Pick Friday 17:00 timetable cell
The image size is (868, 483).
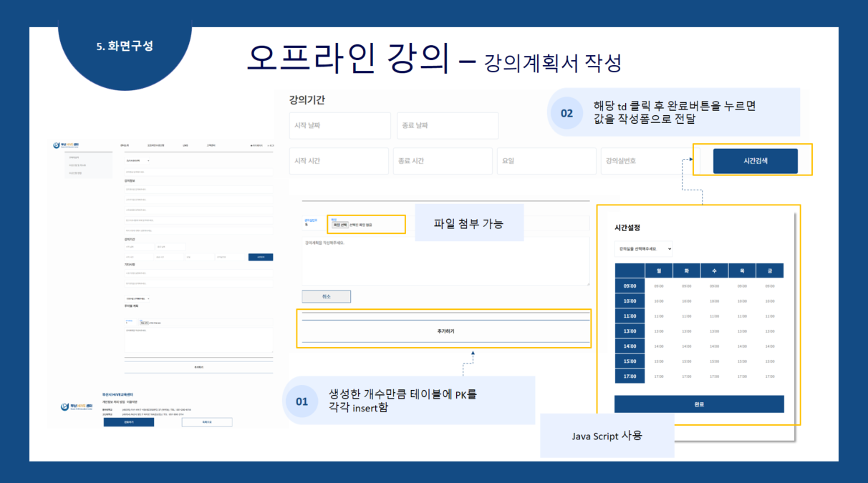click(x=770, y=376)
